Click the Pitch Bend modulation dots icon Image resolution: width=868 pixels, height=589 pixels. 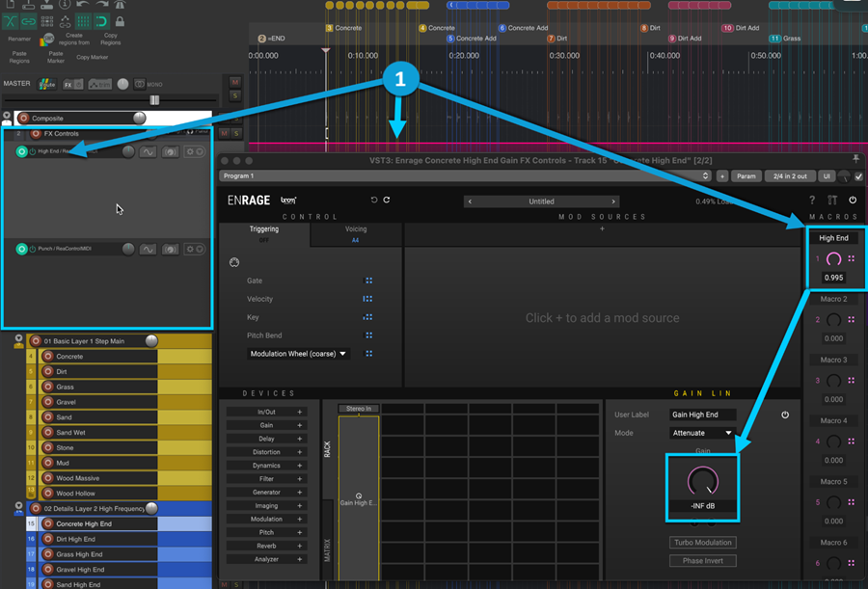tap(368, 335)
